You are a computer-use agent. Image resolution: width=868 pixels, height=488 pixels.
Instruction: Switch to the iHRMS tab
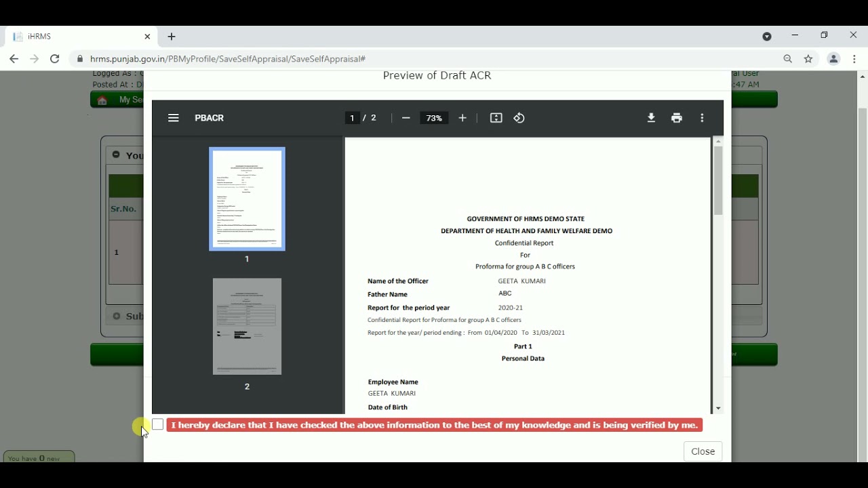tap(81, 37)
